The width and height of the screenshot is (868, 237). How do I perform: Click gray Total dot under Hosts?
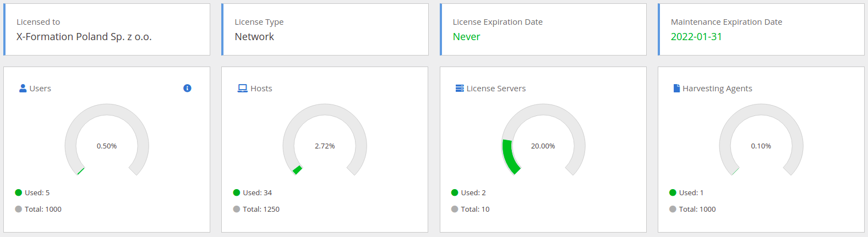pyautogui.click(x=237, y=209)
